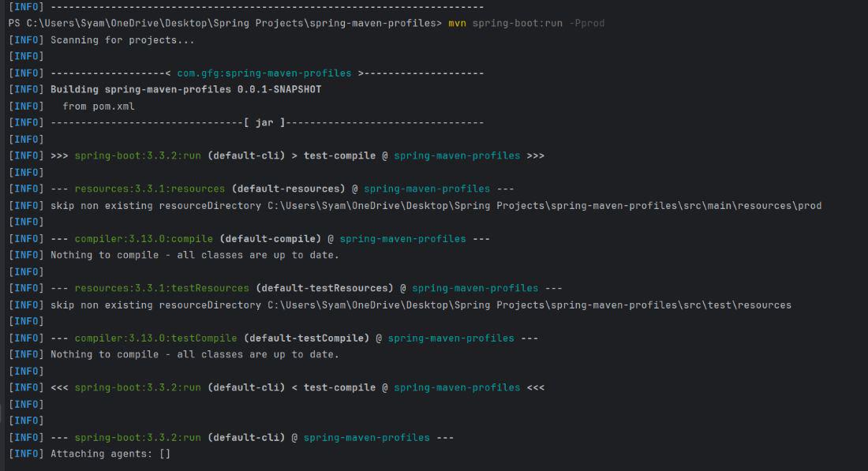Click the (default-testResources) execution label
The width and height of the screenshot is (868, 471).
click(324, 288)
